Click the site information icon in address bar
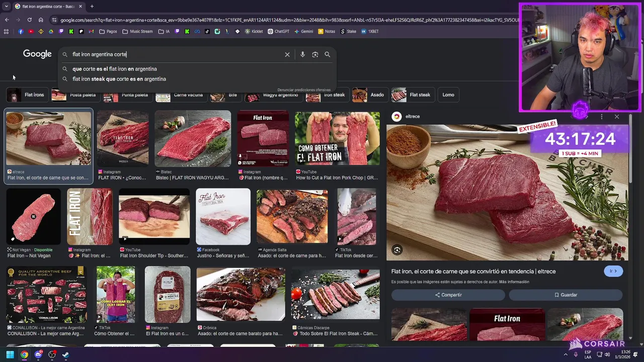 click(x=54, y=20)
